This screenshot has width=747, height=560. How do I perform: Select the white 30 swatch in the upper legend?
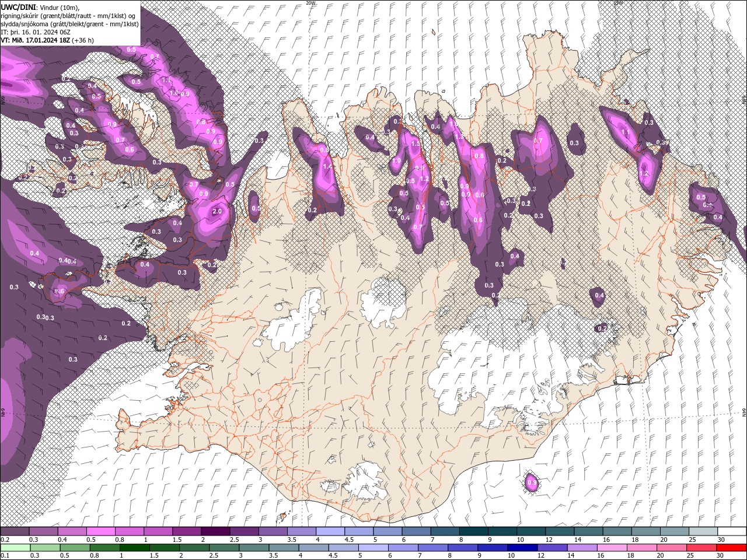pyautogui.click(x=732, y=531)
